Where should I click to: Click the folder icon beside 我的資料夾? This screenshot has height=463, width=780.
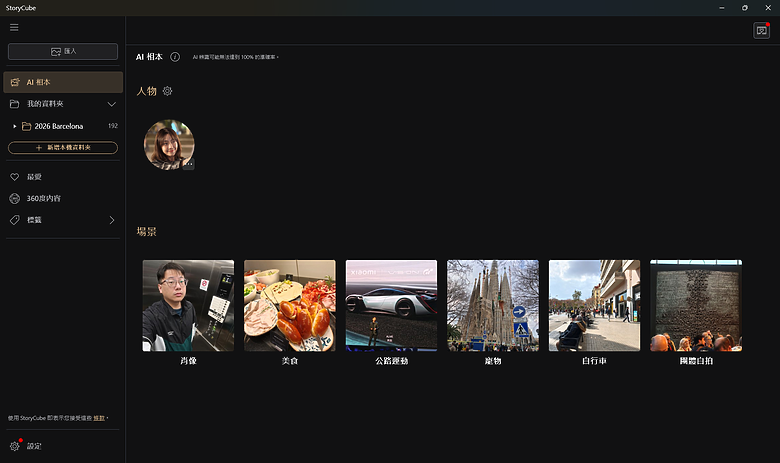pos(14,104)
